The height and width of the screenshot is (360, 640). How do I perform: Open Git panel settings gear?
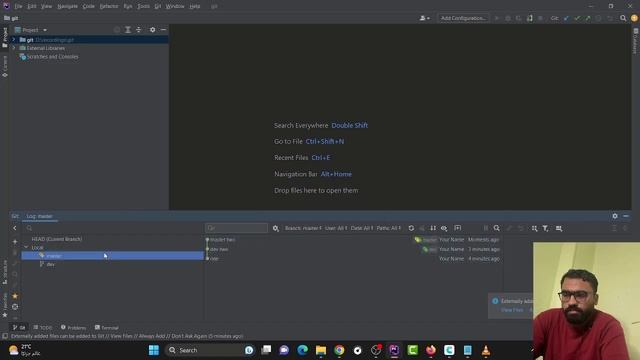(x=615, y=216)
